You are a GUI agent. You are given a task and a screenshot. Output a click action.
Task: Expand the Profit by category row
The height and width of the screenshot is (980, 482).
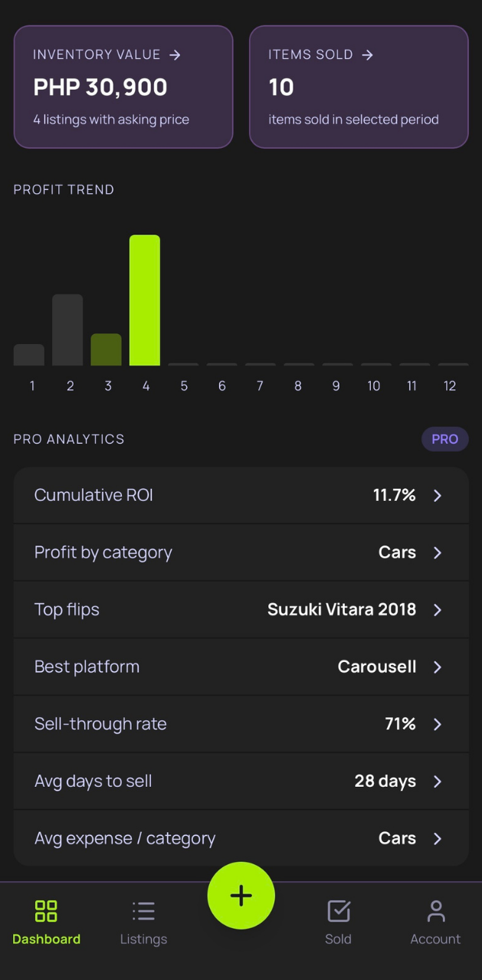click(241, 552)
